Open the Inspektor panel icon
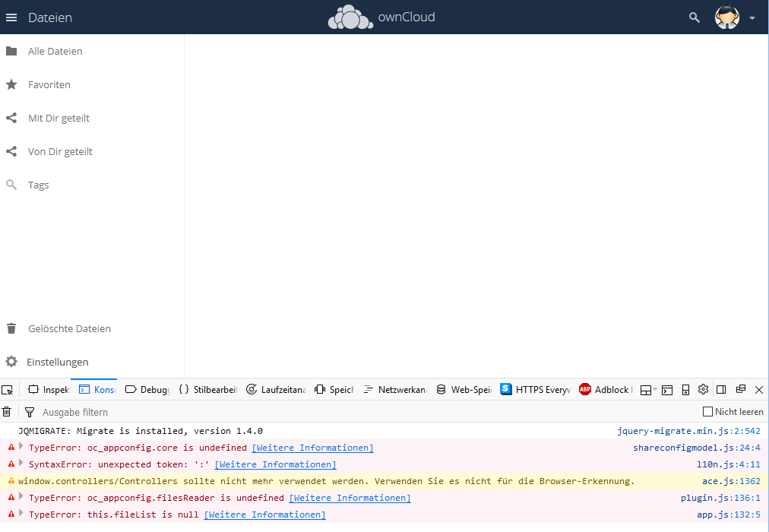 coord(33,389)
